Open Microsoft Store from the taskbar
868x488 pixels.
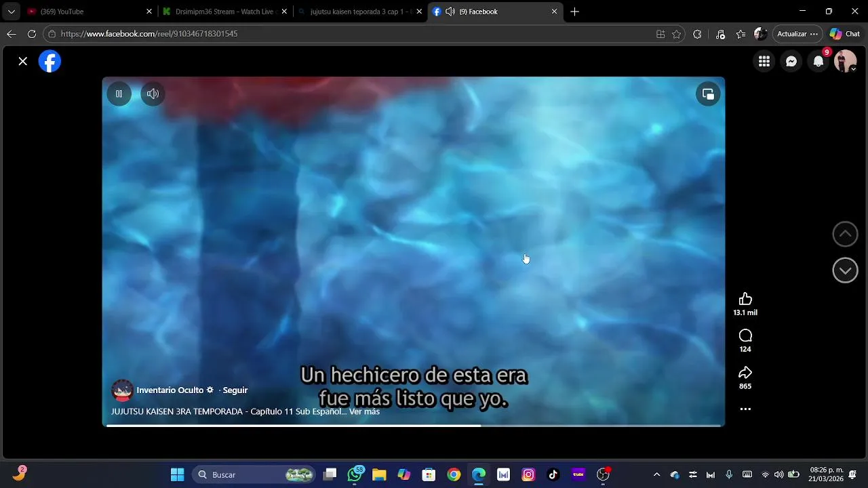point(429,474)
